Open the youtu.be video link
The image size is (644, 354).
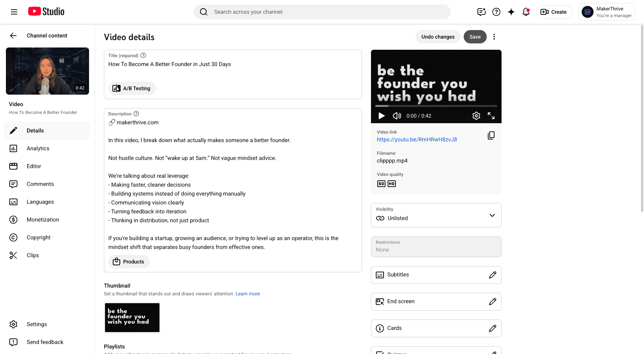pyautogui.click(x=417, y=140)
